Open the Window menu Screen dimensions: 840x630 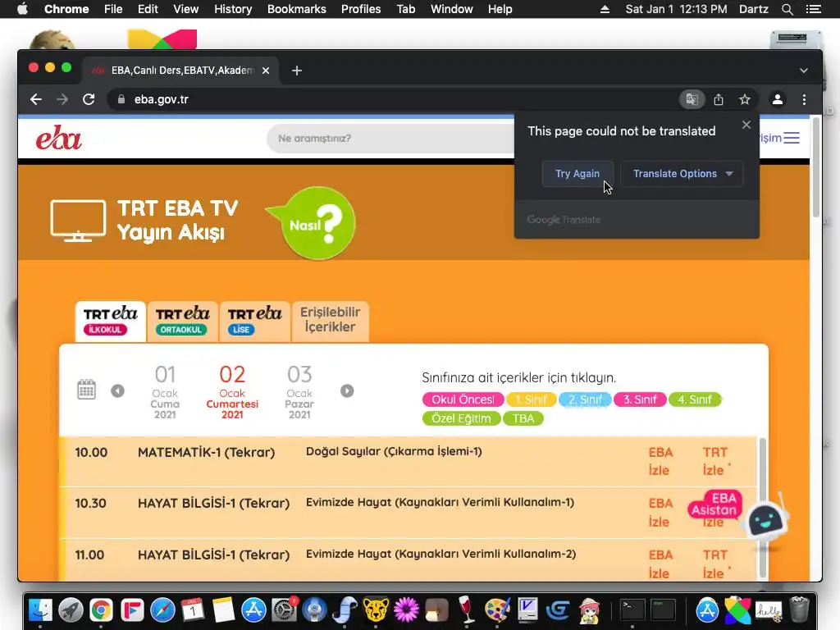coord(452,9)
